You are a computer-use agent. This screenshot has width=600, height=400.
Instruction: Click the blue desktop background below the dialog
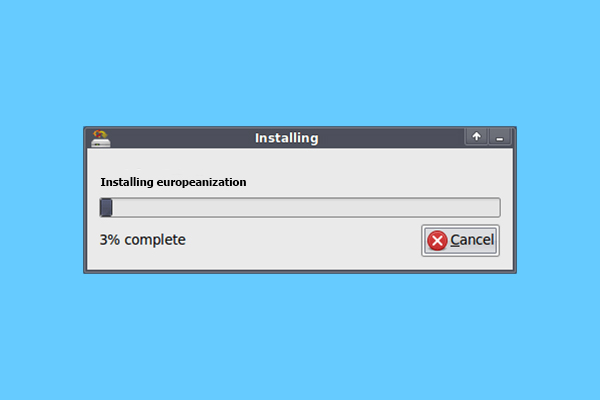(x=300, y=337)
